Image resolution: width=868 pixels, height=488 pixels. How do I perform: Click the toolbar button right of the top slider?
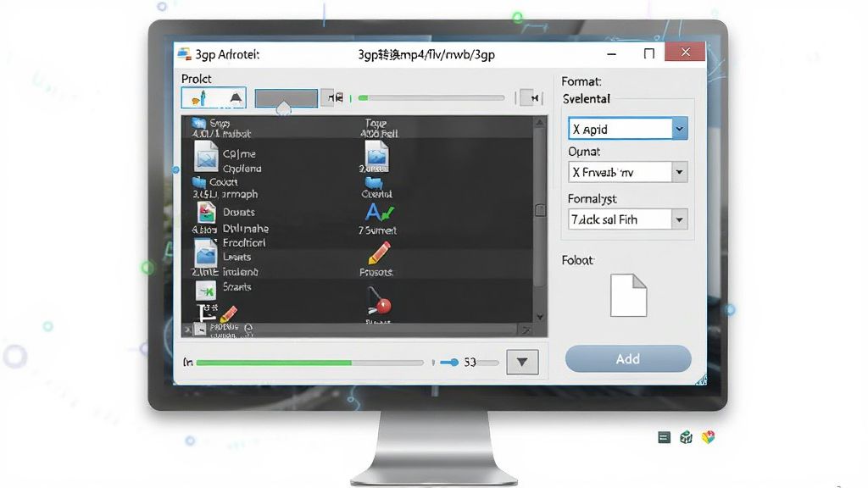click(531, 98)
